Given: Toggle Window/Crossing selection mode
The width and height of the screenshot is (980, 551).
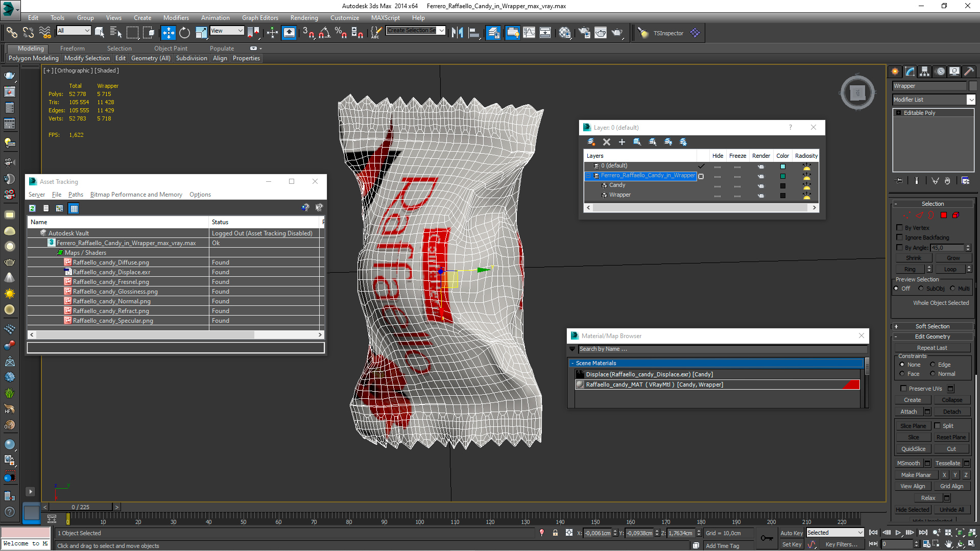Looking at the screenshot, I should 149,33.
